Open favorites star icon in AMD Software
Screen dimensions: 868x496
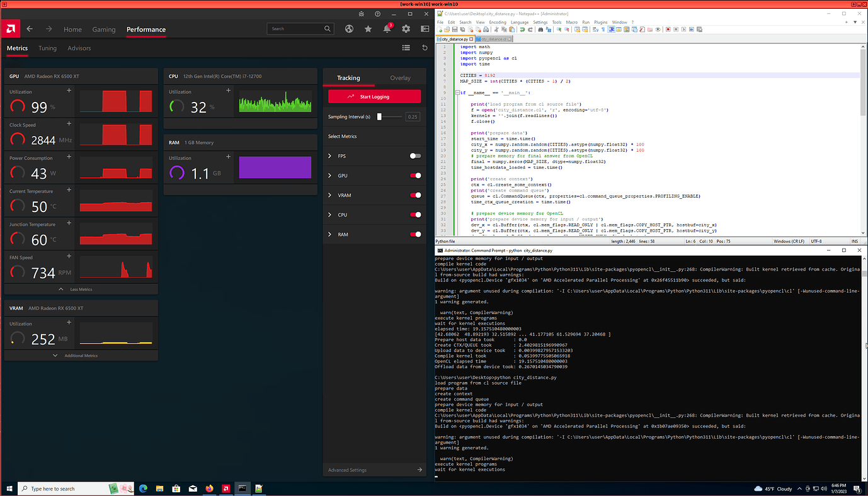(x=368, y=29)
